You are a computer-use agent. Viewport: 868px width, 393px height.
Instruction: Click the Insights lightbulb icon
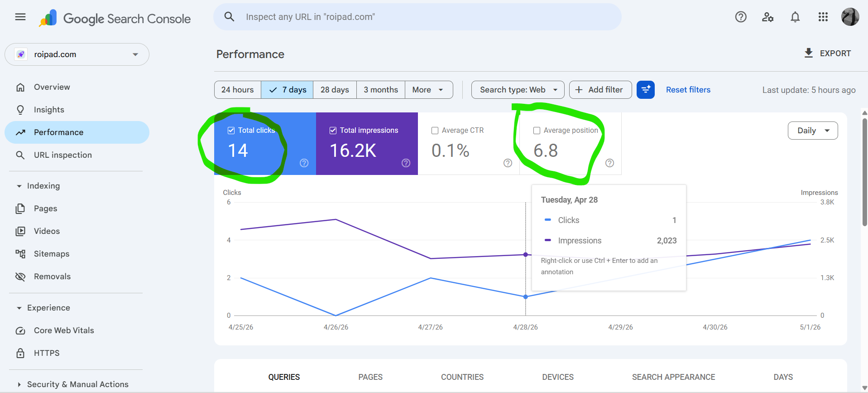pyautogui.click(x=20, y=110)
